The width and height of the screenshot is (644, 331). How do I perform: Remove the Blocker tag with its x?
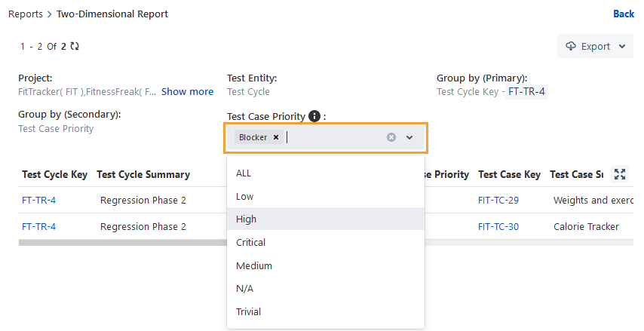tap(276, 137)
